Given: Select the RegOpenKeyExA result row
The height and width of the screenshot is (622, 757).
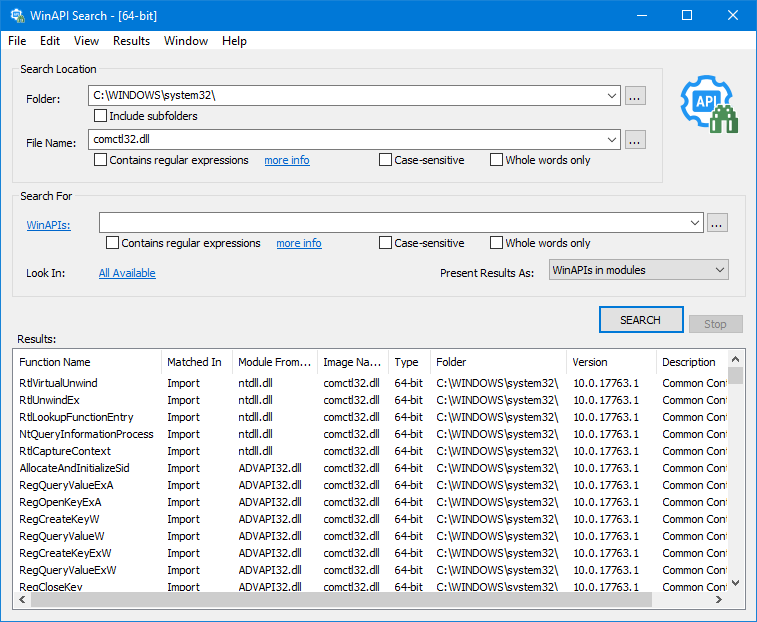Looking at the screenshot, I should coord(60,502).
